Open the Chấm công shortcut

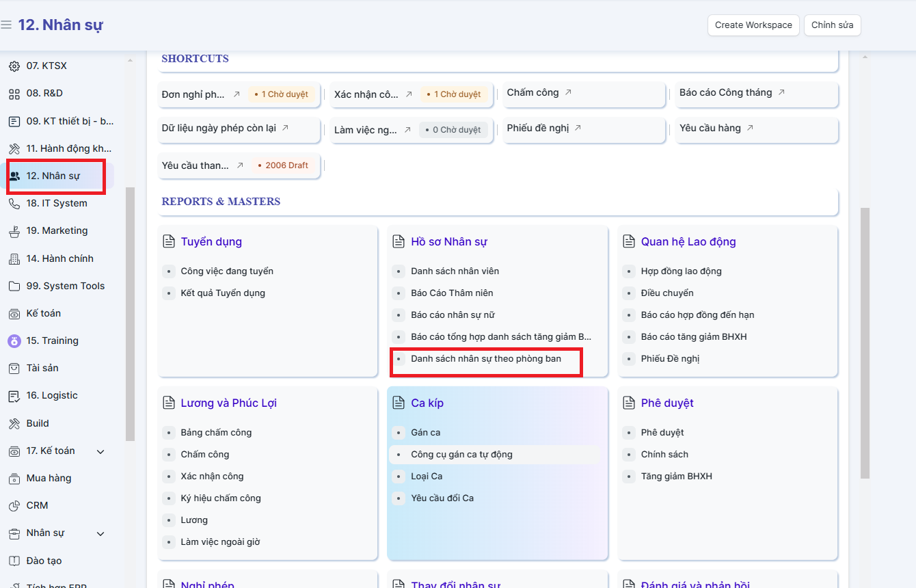pos(533,93)
